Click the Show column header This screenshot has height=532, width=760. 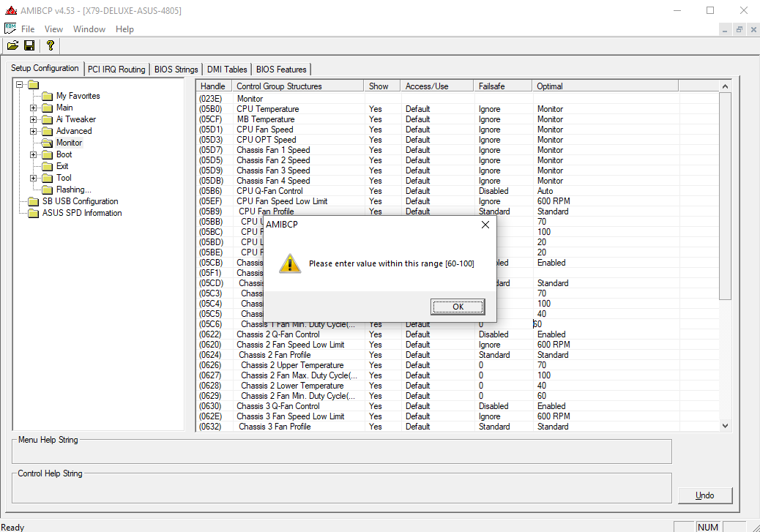[x=382, y=86]
